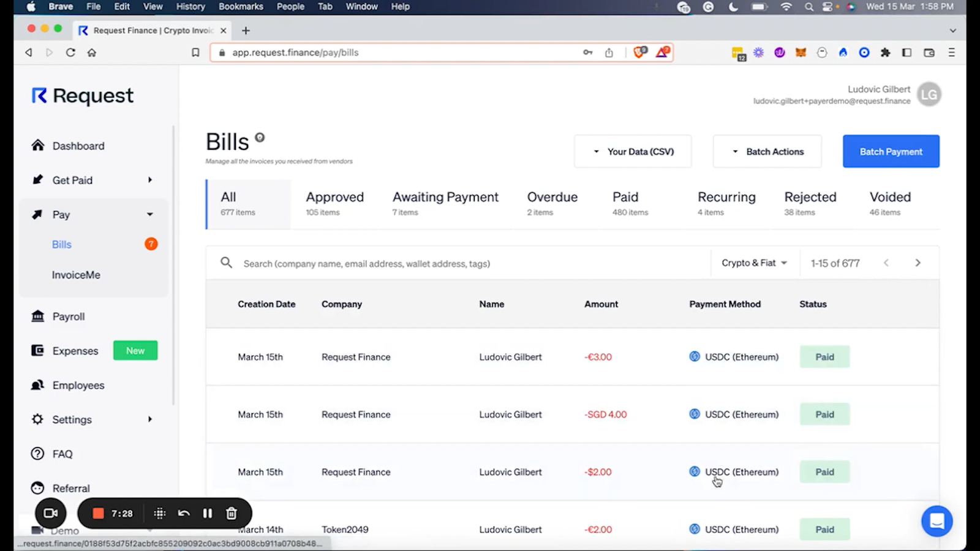
Task: Click the Expenses sidebar icon
Action: point(38,350)
